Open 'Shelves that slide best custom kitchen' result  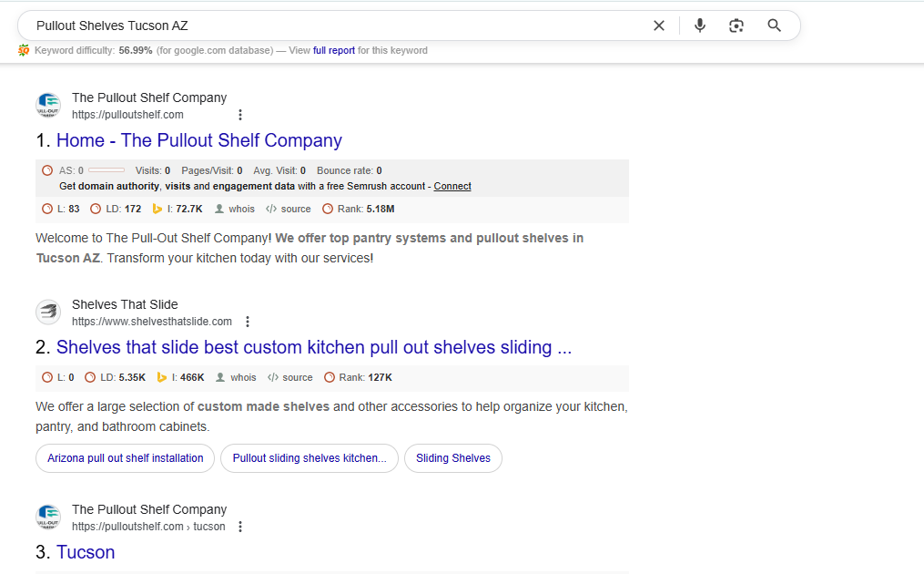[313, 347]
